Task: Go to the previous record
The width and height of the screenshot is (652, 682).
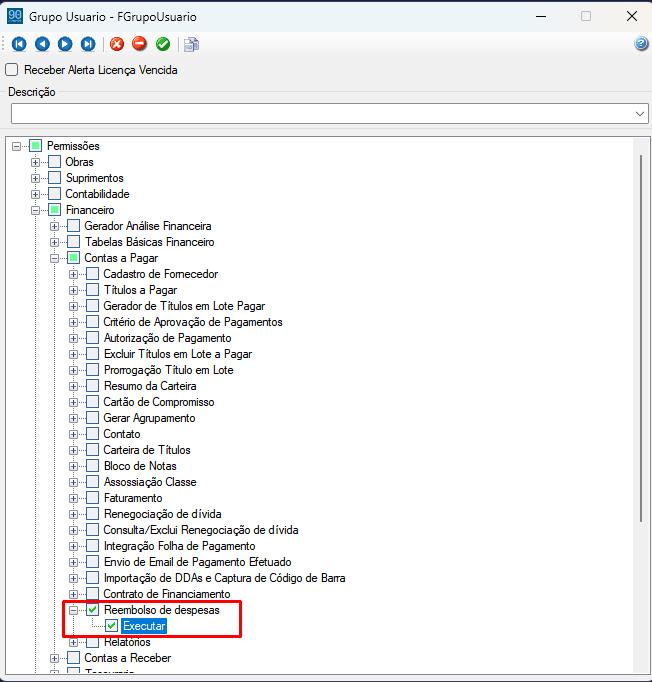Action: (42, 44)
